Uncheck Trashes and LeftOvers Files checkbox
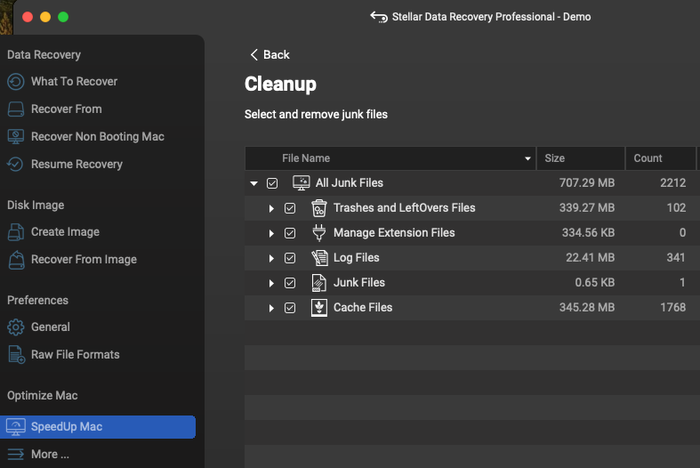700x468 pixels. click(290, 208)
